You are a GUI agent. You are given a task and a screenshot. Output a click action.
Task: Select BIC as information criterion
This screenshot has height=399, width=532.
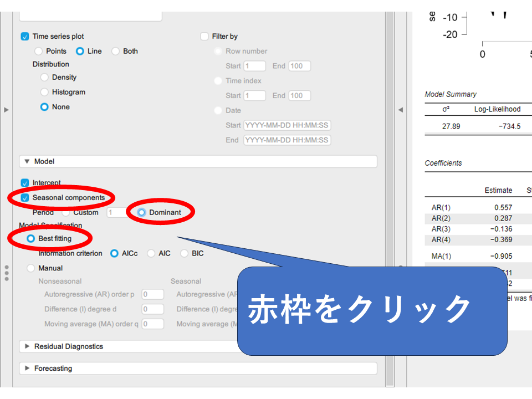pyautogui.click(x=184, y=254)
